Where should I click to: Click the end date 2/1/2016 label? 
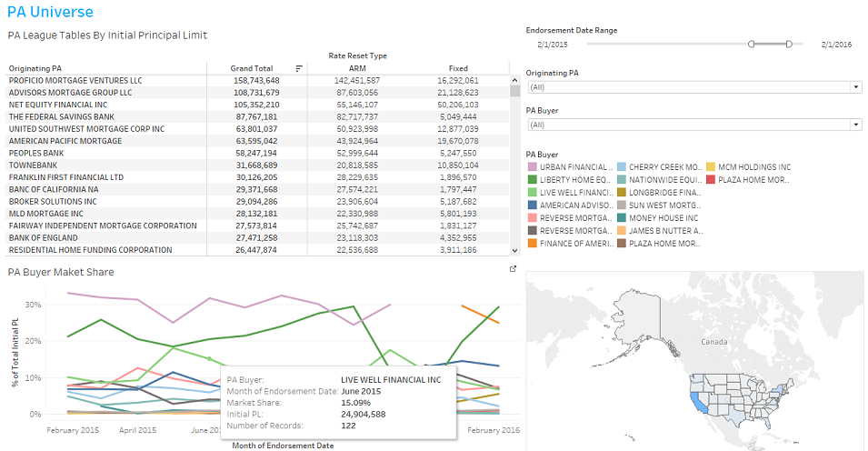[836, 45]
